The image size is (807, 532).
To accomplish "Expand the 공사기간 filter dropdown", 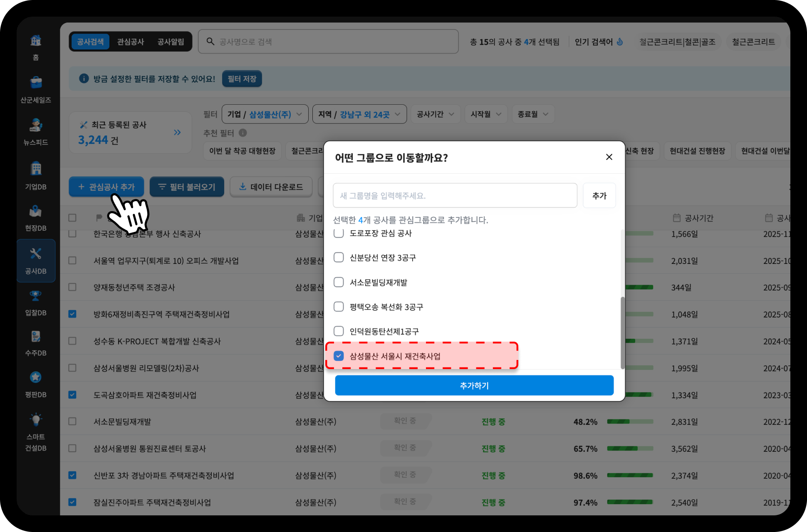I will [436, 114].
